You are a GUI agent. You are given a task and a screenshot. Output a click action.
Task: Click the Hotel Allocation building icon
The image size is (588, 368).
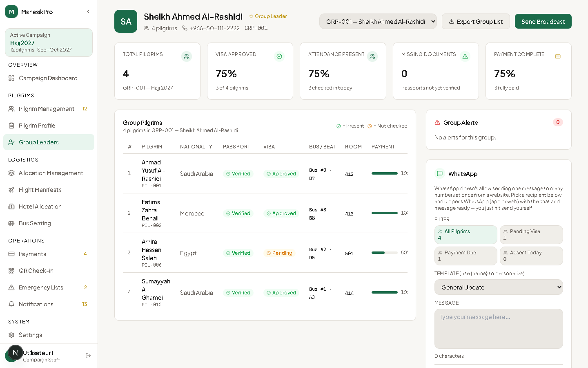click(11, 206)
